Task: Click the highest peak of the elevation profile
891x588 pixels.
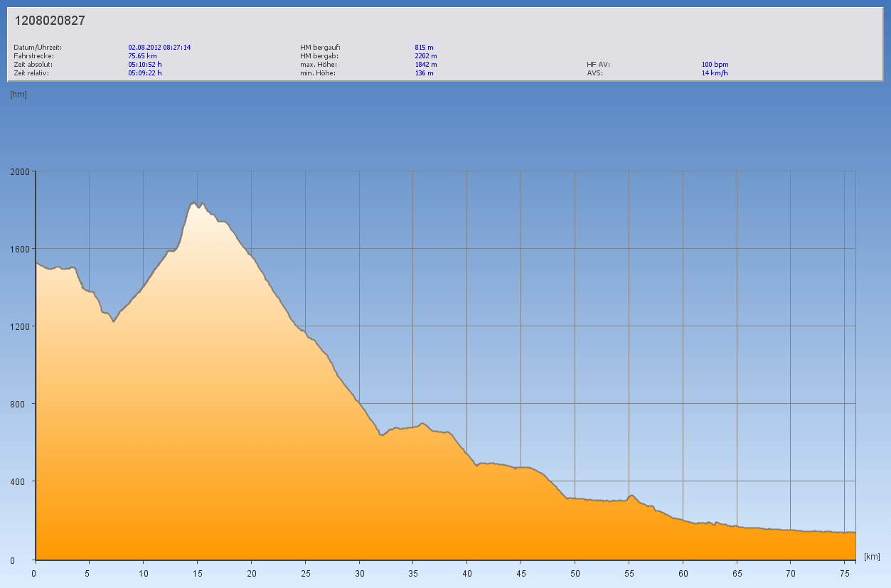Action: [x=193, y=203]
